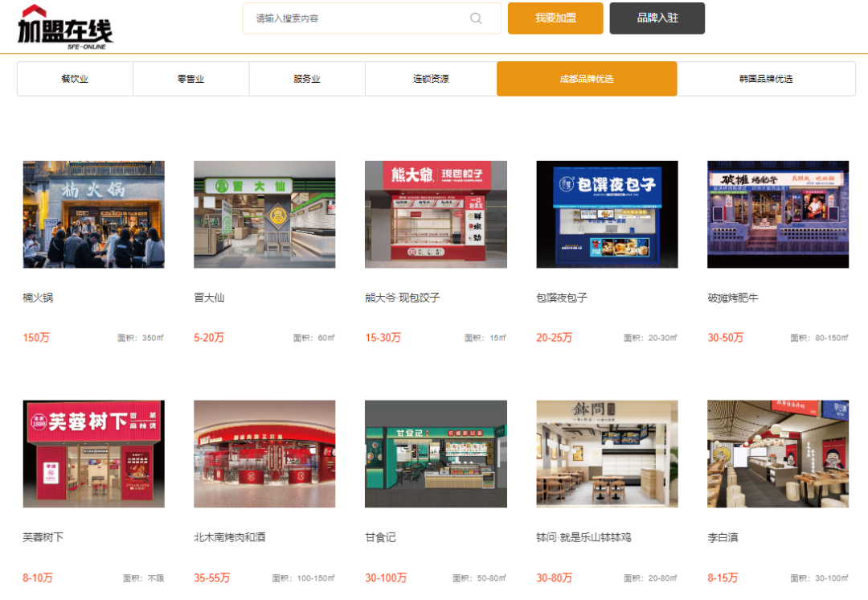Click the 15-30万 investment price
The image size is (868, 600).
tap(383, 337)
